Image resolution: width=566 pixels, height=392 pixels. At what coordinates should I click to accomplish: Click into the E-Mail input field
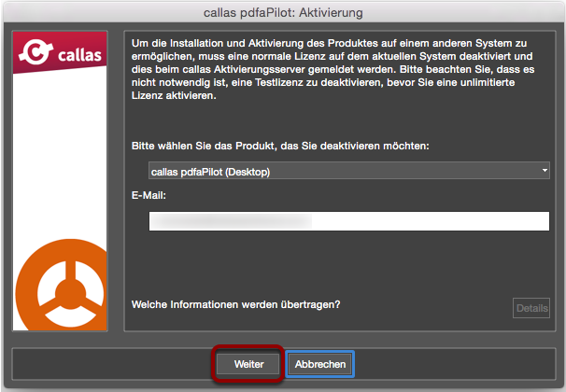[x=349, y=221]
